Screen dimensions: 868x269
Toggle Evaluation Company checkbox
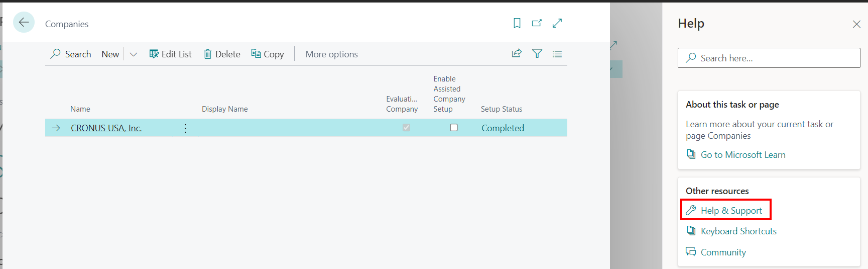click(406, 128)
